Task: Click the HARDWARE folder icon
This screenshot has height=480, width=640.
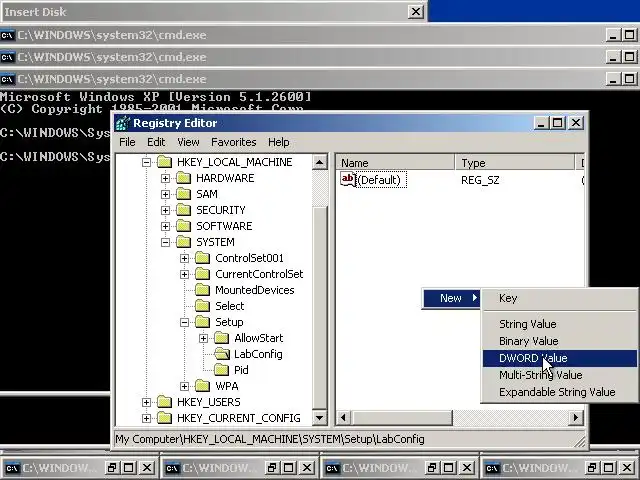Action: point(184,178)
